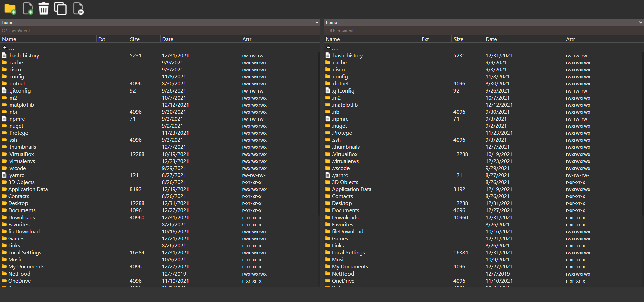The height and width of the screenshot is (302, 644).
Task: Select .thumbnails in the right pane
Action: pos(346,147)
